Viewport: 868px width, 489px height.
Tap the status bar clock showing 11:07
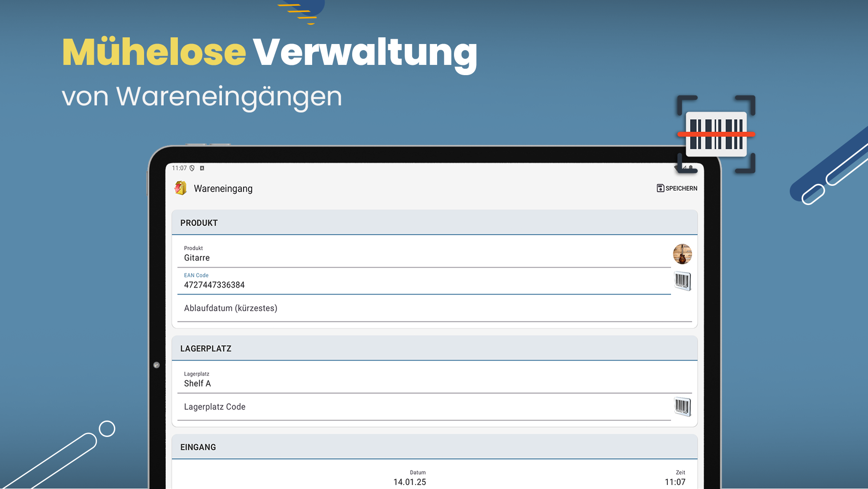tap(179, 168)
